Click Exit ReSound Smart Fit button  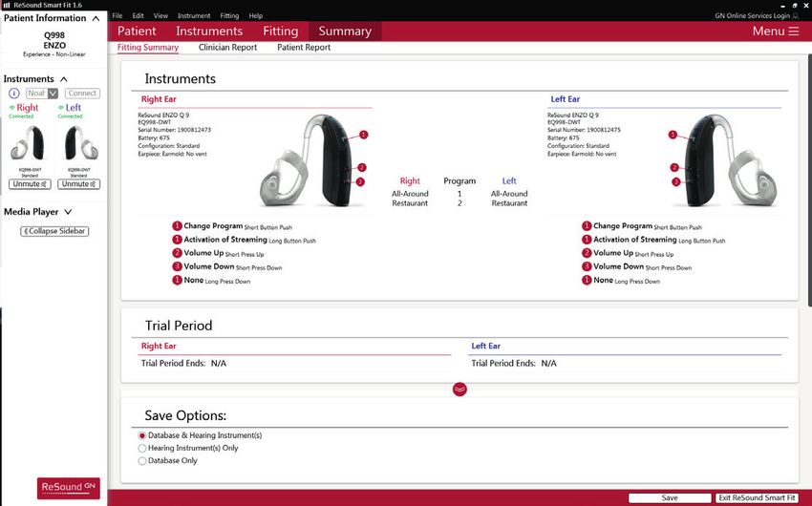coord(757,497)
